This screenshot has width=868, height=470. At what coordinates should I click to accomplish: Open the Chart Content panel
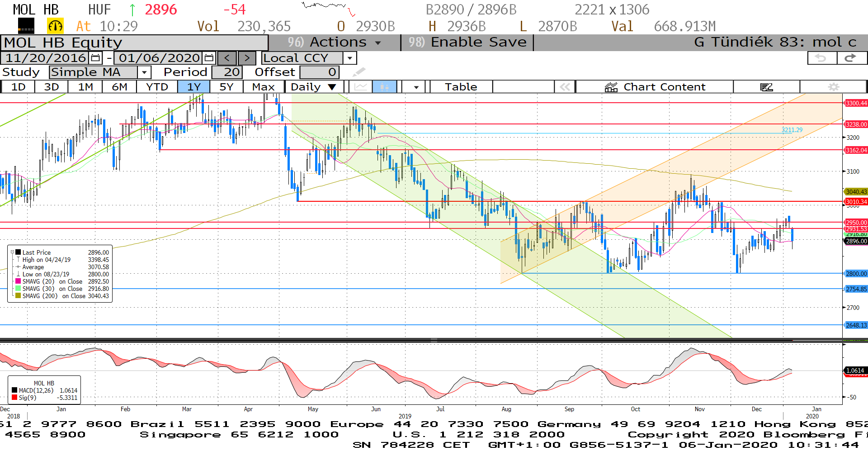[x=655, y=87]
